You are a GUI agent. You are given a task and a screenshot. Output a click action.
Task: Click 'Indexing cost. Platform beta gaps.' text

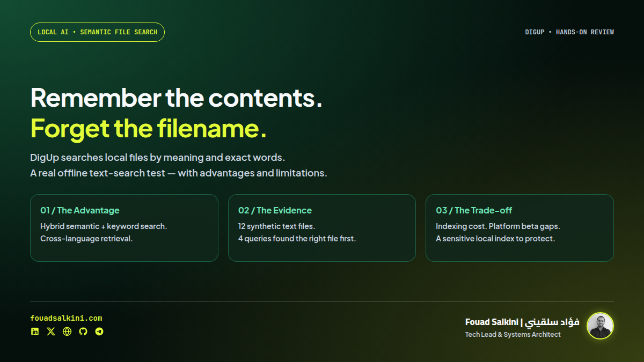point(498,226)
